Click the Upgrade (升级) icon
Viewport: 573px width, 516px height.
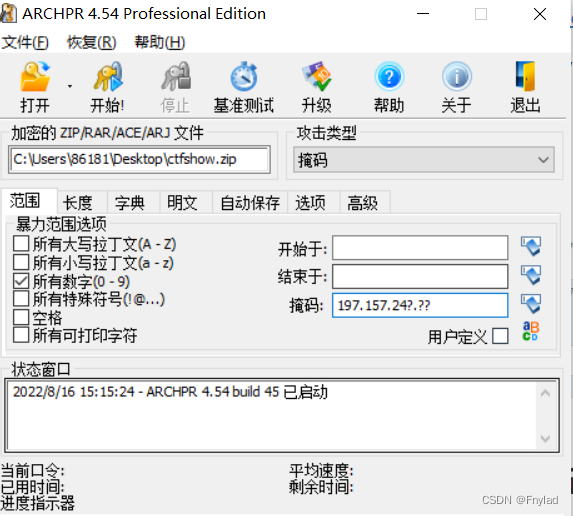click(316, 77)
